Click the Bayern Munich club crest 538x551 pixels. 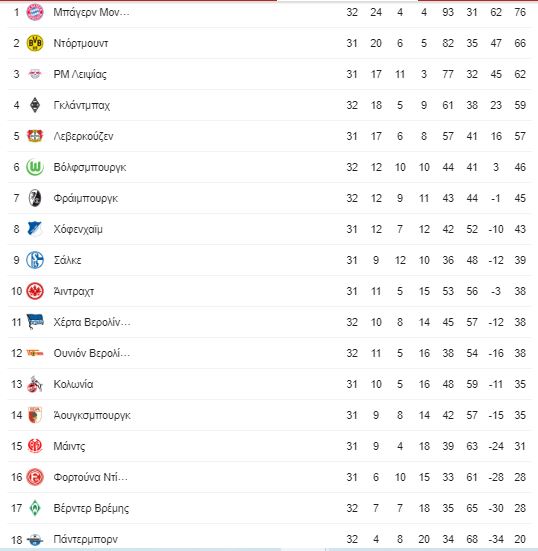coord(35,12)
